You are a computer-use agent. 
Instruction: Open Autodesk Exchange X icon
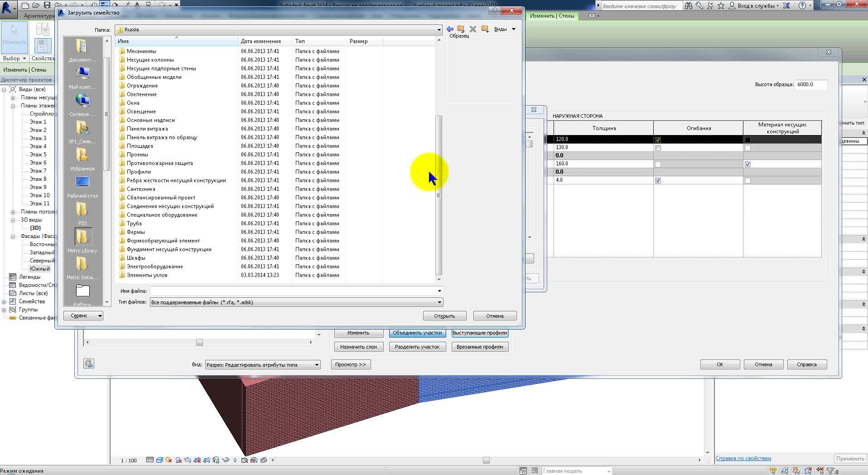(x=786, y=6)
